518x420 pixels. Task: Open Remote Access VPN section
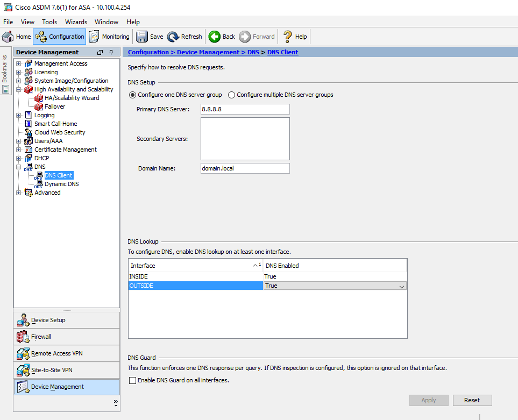[56, 353]
